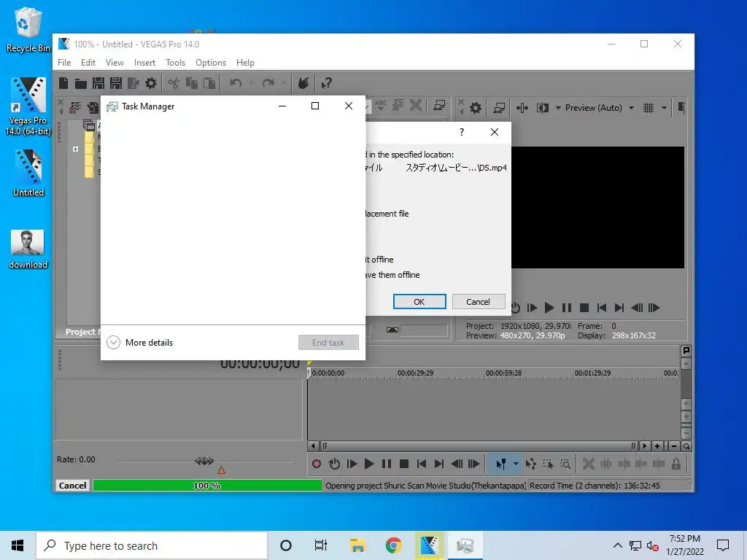Click the Redo arrow icon
This screenshot has height=560, width=747.
tap(268, 83)
